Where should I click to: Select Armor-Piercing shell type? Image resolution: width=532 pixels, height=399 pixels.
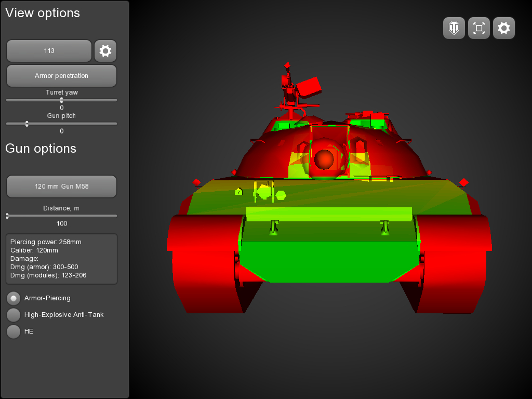pyautogui.click(x=14, y=298)
